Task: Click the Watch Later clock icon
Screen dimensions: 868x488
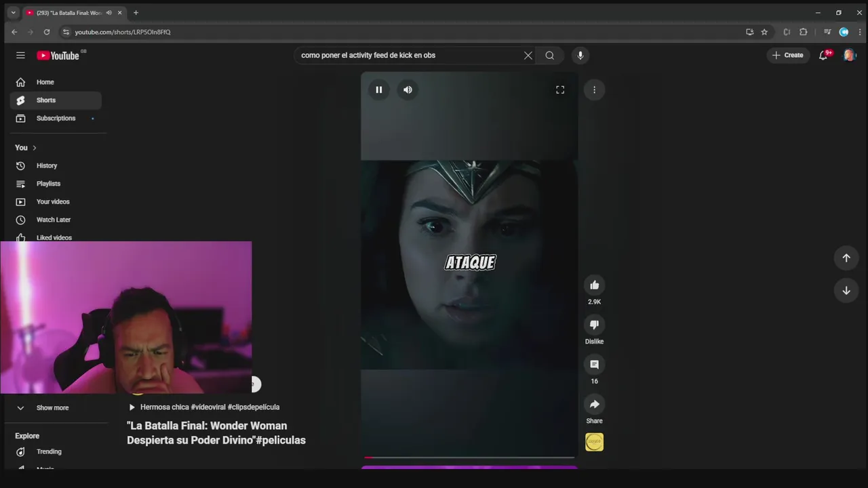Action: click(20, 220)
